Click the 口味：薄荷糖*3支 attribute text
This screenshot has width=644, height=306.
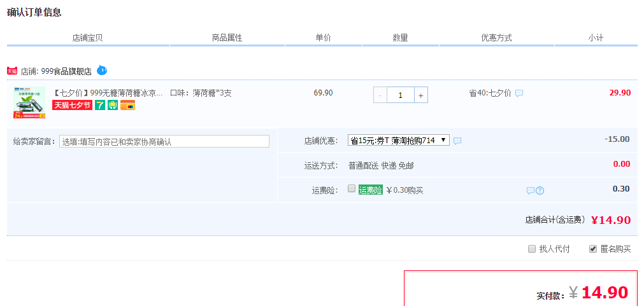pos(201,93)
